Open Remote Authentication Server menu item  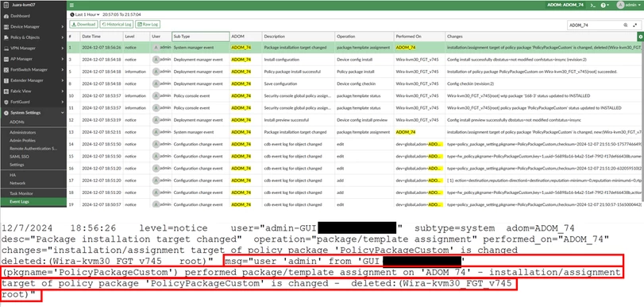[33, 149]
